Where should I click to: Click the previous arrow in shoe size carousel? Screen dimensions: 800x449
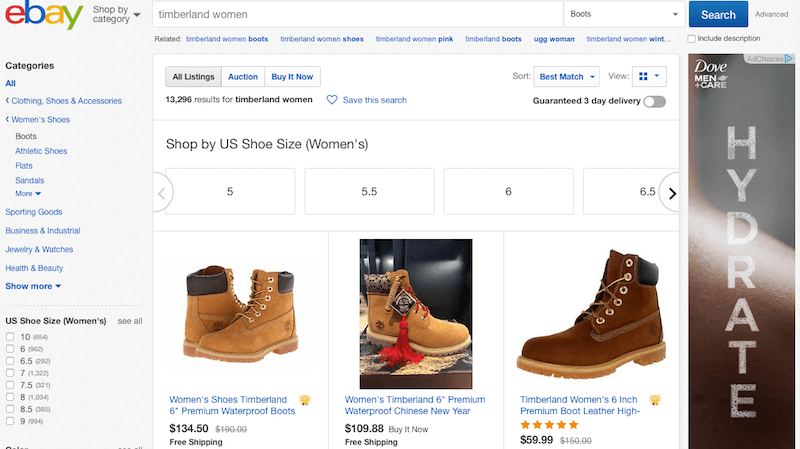[162, 193]
